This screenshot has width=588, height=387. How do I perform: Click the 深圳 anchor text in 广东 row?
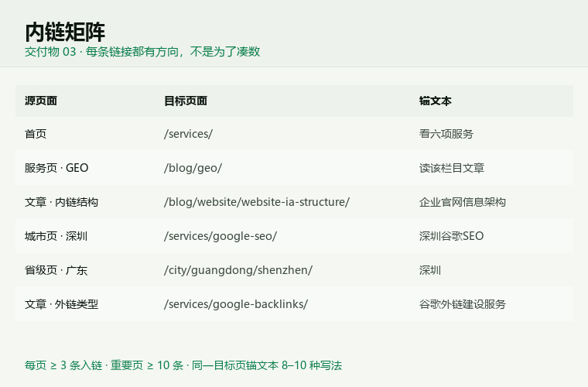pos(430,270)
